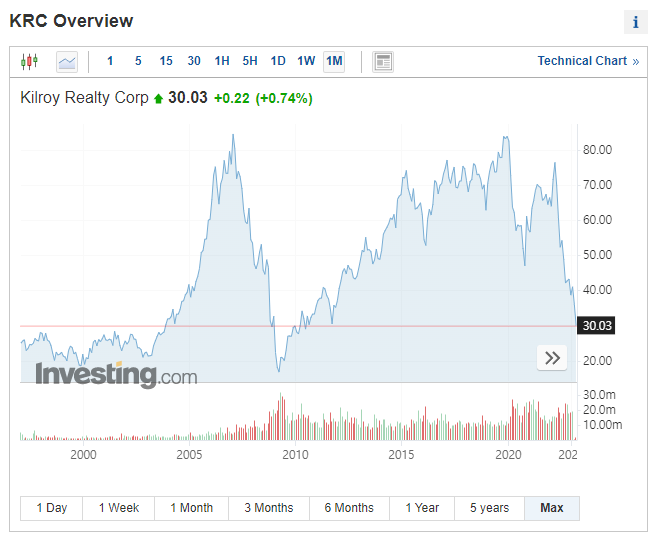Switch to candlestick chart view
659x541 pixels.
29,61
